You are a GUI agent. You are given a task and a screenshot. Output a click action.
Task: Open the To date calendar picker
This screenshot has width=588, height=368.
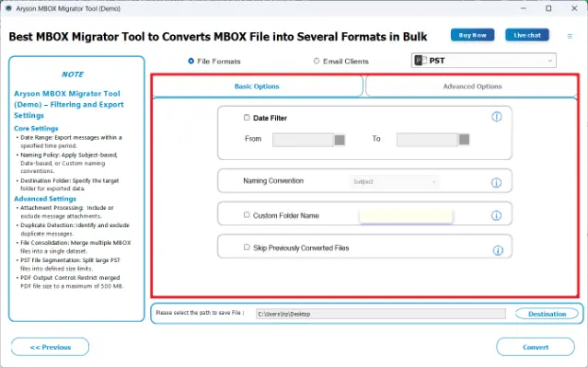(x=465, y=140)
